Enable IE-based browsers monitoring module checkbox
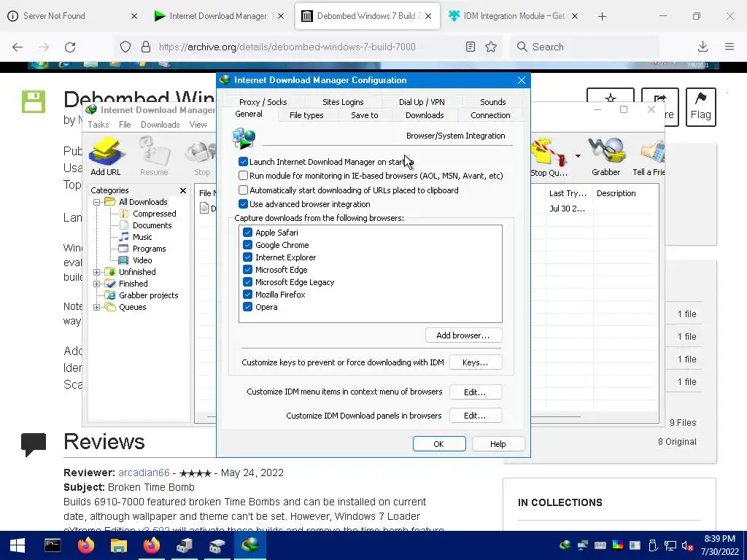The image size is (747, 560). pyautogui.click(x=243, y=176)
